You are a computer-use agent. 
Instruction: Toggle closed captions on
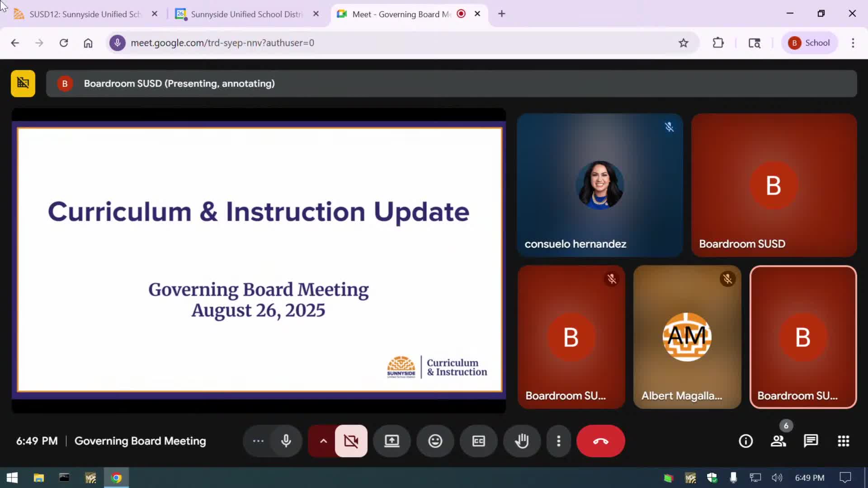point(478,441)
